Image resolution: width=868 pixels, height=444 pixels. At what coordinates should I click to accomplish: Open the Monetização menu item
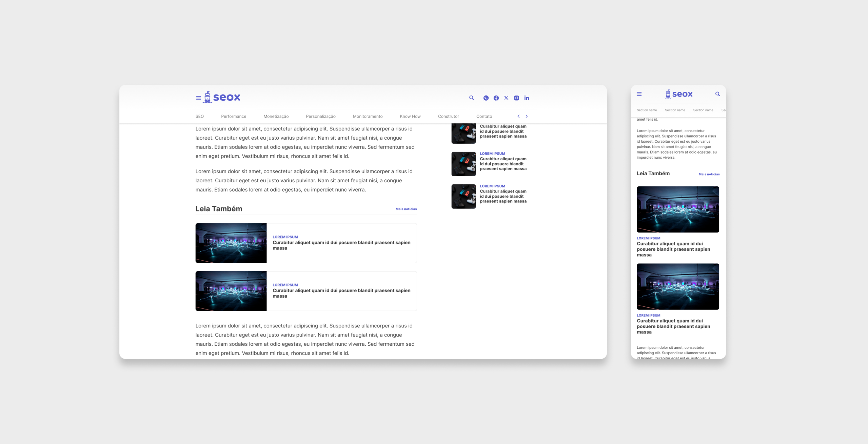(276, 116)
